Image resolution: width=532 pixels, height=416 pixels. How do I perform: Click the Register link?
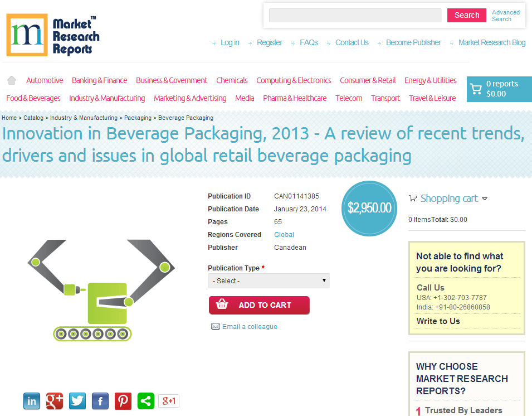270,43
